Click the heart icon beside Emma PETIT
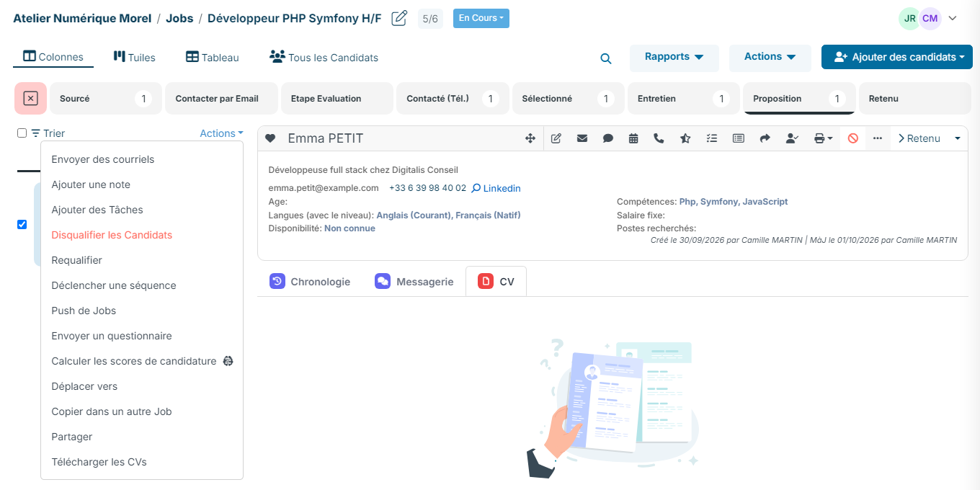The image size is (980, 490). pos(270,138)
